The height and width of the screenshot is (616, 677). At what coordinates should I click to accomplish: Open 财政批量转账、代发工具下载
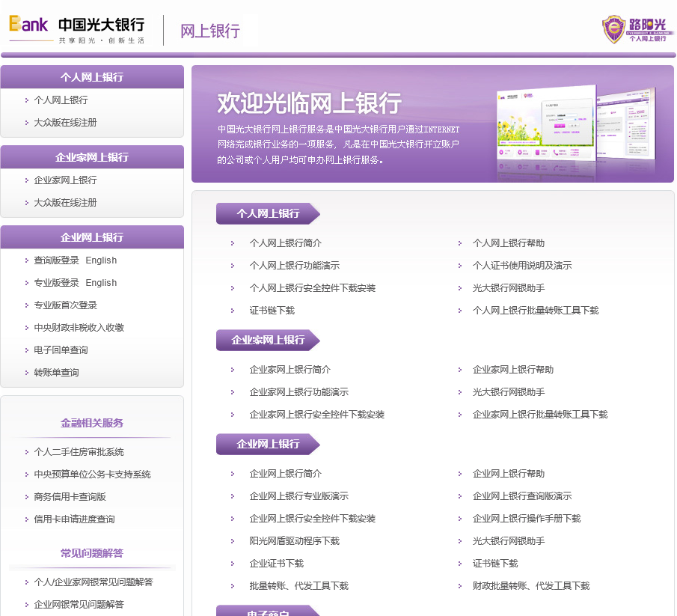point(531,586)
